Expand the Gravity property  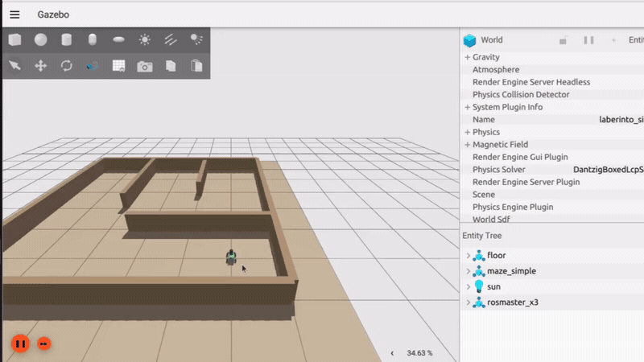[468, 57]
